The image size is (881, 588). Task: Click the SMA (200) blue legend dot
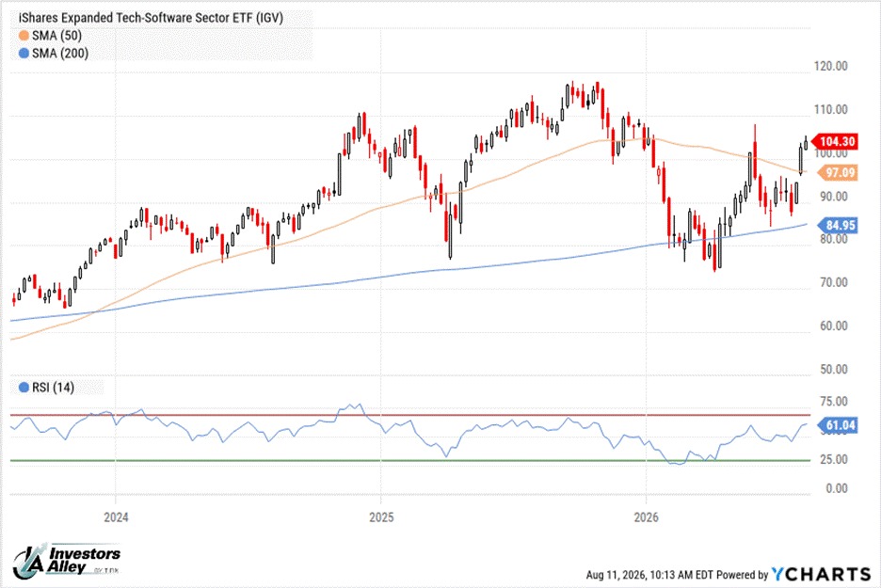click(x=24, y=54)
